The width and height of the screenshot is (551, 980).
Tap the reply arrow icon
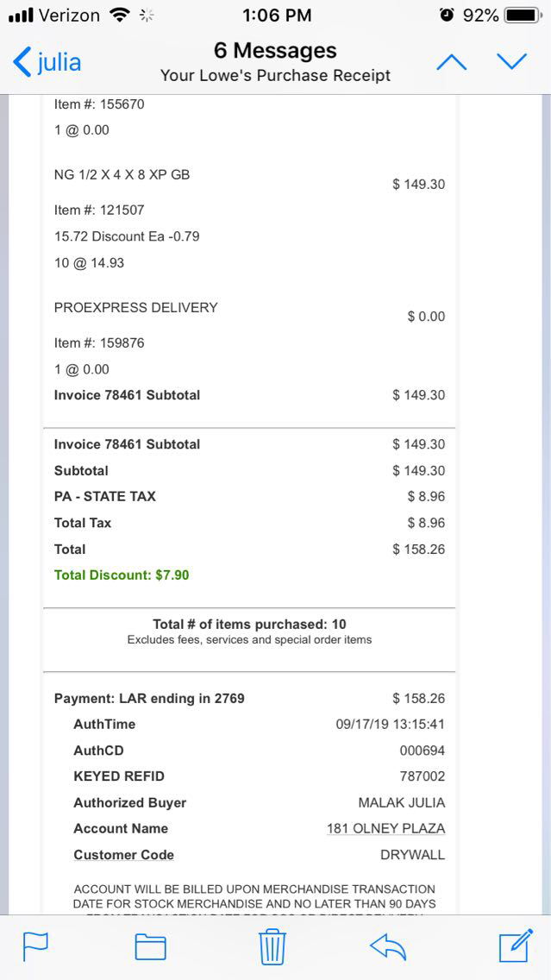387,946
